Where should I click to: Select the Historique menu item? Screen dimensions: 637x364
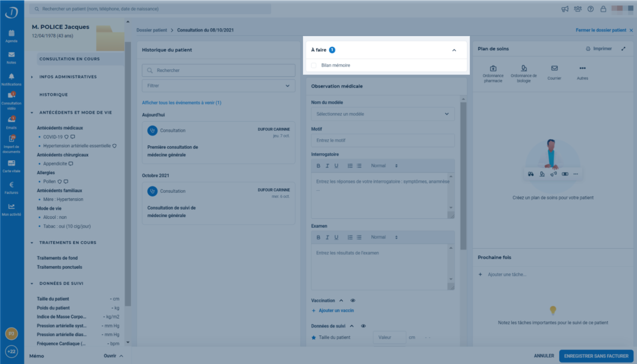point(53,94)
